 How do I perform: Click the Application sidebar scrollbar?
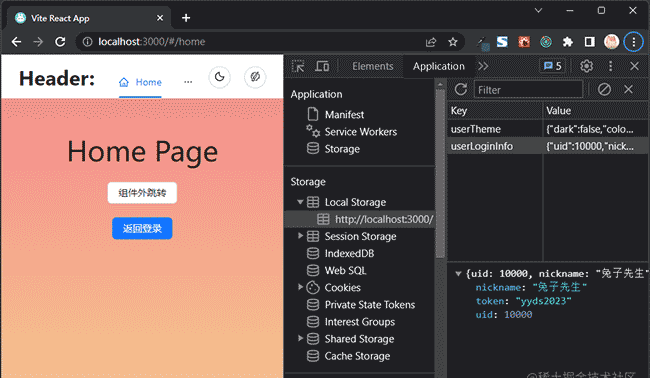tap(440, 174)
